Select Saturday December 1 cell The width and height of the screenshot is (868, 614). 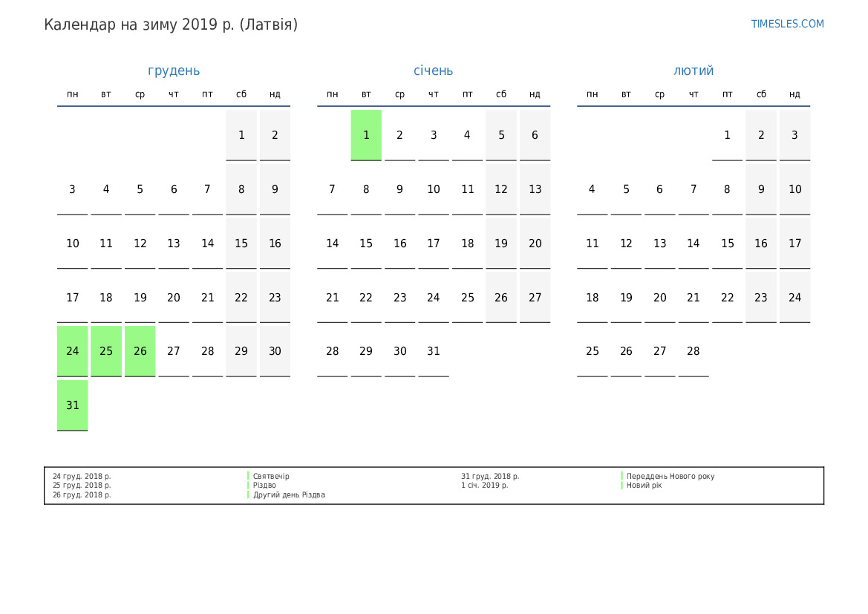coord(241,135)
